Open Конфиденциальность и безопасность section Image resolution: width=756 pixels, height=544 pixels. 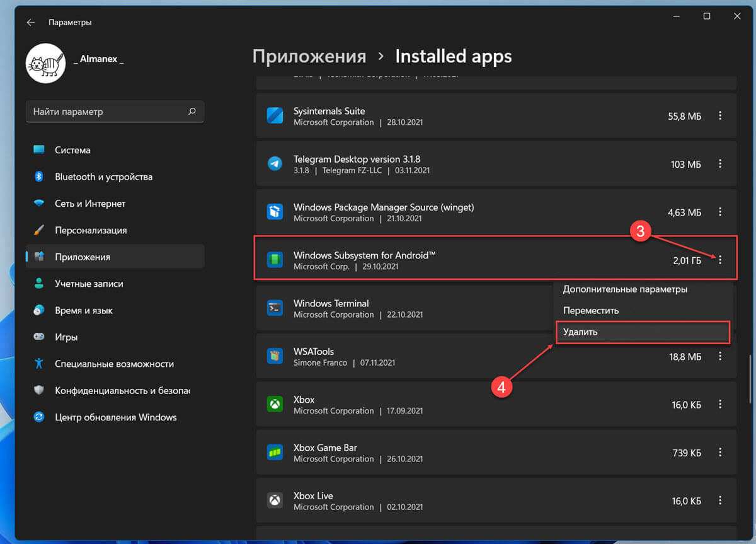(x=115, y=390)
